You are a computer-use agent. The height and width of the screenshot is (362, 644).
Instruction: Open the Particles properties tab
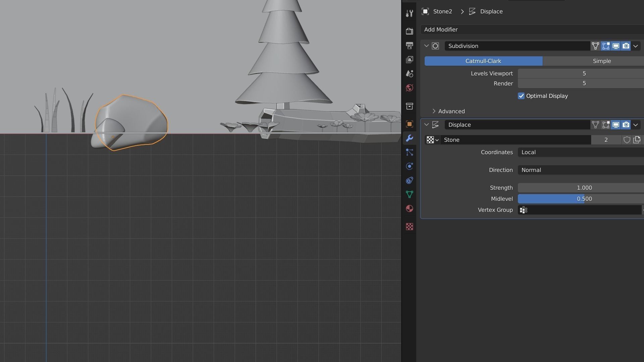409,152
